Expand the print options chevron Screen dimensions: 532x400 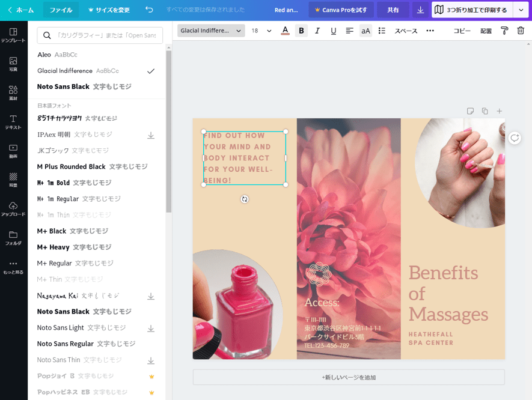(x=521, y=10)
